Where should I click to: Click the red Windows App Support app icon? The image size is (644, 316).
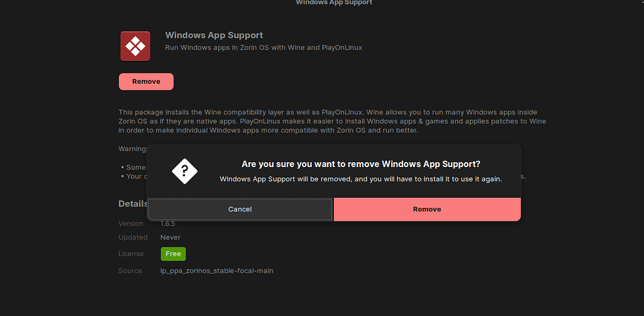pyautogui.click(x=135, y=46)
